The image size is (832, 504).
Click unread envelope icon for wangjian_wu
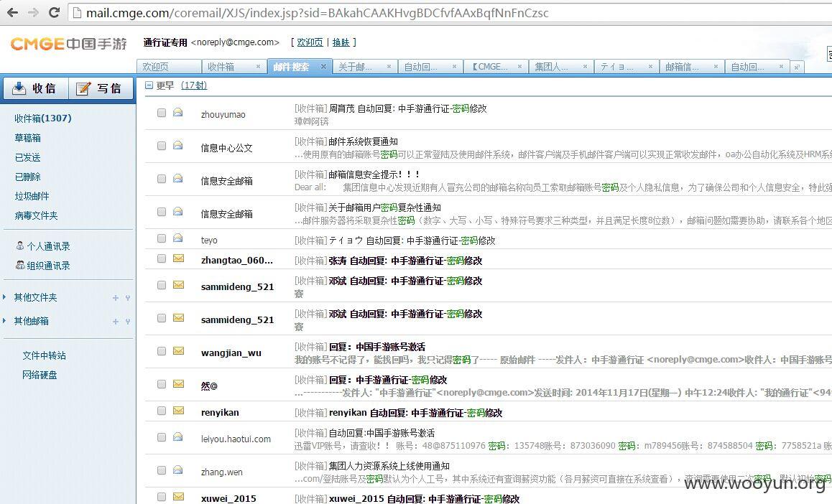178,351
